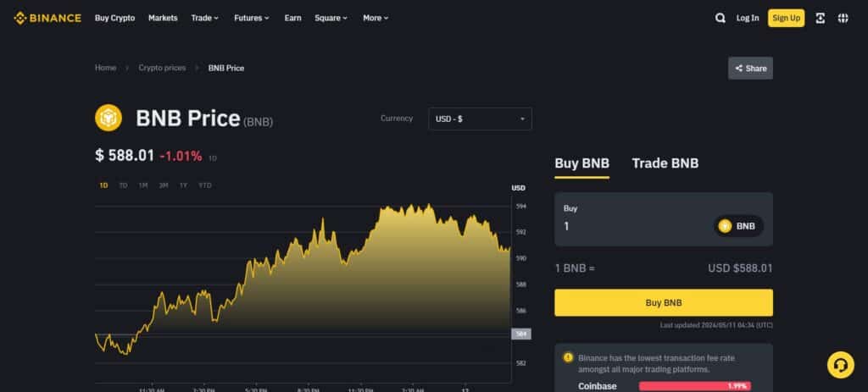The height and width of the screenshot is (392, 868).
Task: Open the Markets page
Action: [163, 19]
